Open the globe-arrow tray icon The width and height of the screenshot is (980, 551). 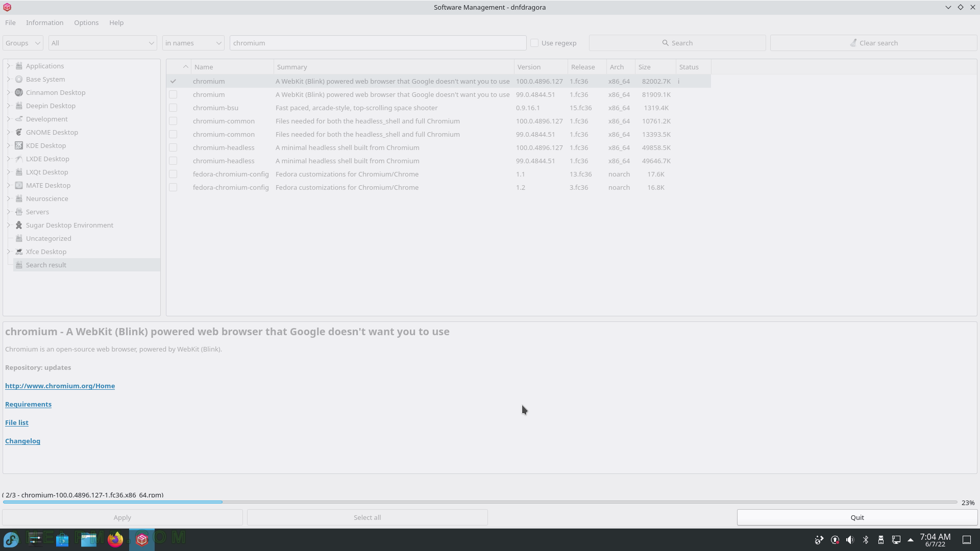pos(819,540)
